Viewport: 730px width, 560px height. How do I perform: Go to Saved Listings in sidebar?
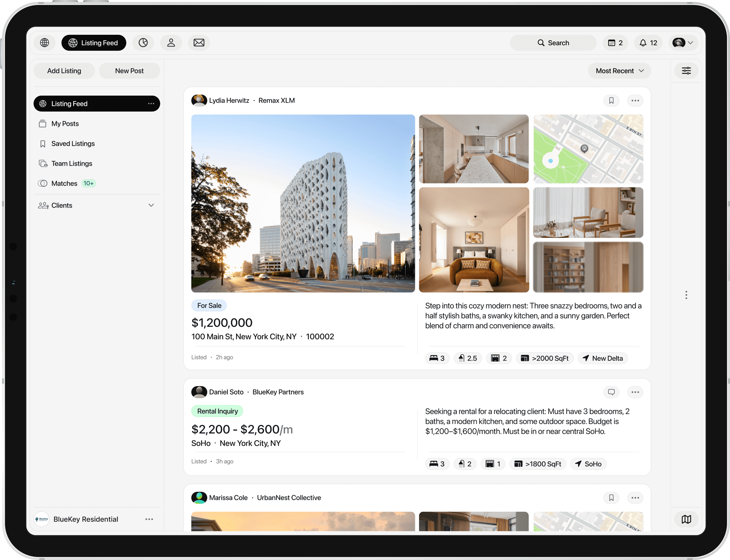tap(73, 144)
